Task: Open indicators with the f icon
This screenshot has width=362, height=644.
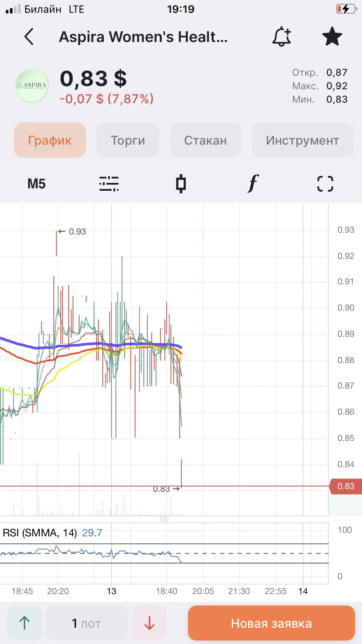Action: tap(253, 184)
